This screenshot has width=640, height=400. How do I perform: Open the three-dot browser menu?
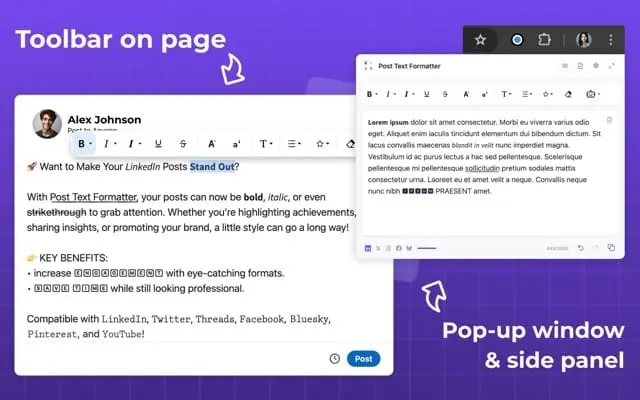point(611,40)
